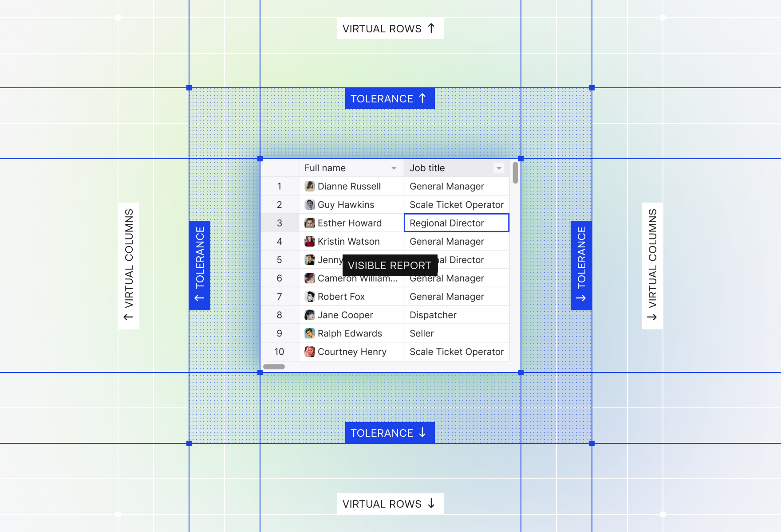Select the Full name column header
781x532 pixels.
click(x=351, y=168)
